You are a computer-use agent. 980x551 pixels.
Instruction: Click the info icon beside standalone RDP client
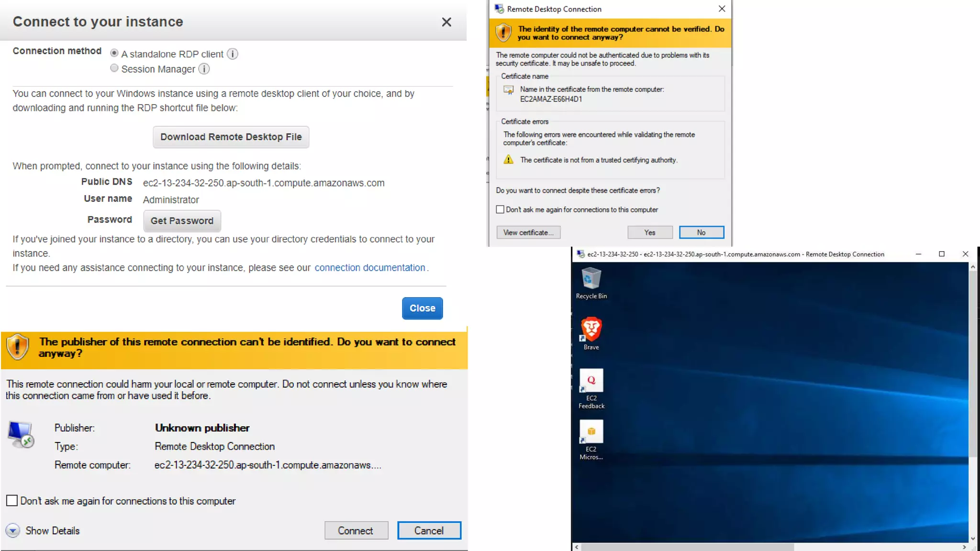click(x=233, y=54)
